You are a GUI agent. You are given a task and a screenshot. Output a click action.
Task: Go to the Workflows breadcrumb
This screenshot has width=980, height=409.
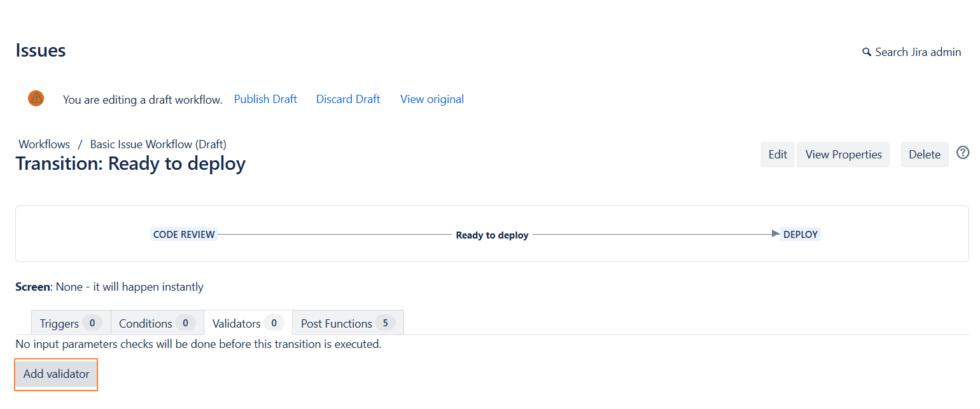44,144
